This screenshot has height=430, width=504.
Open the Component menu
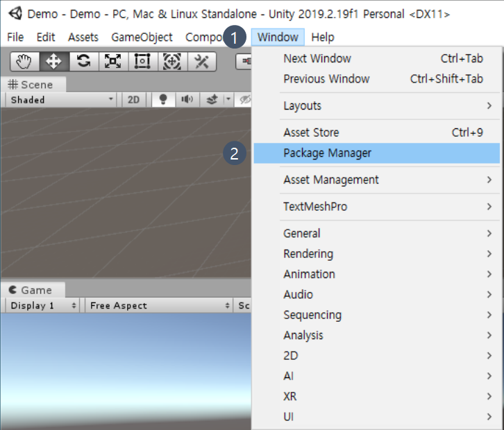(203, 37)
